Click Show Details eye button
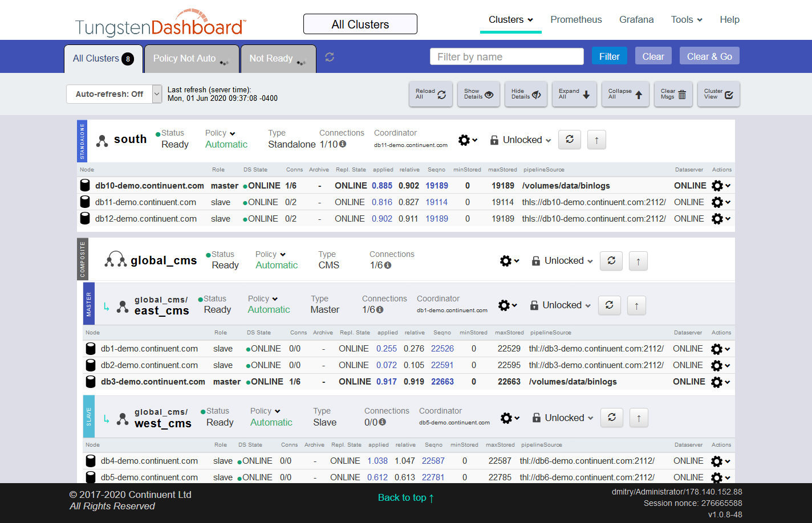The height and width of the screenshot is (523, 812). (478, 94)
